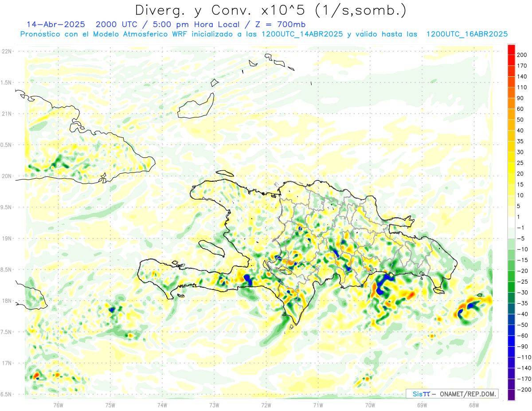Click the "30" color scale value
Screen dimensions: 532x411
(520, 153)
